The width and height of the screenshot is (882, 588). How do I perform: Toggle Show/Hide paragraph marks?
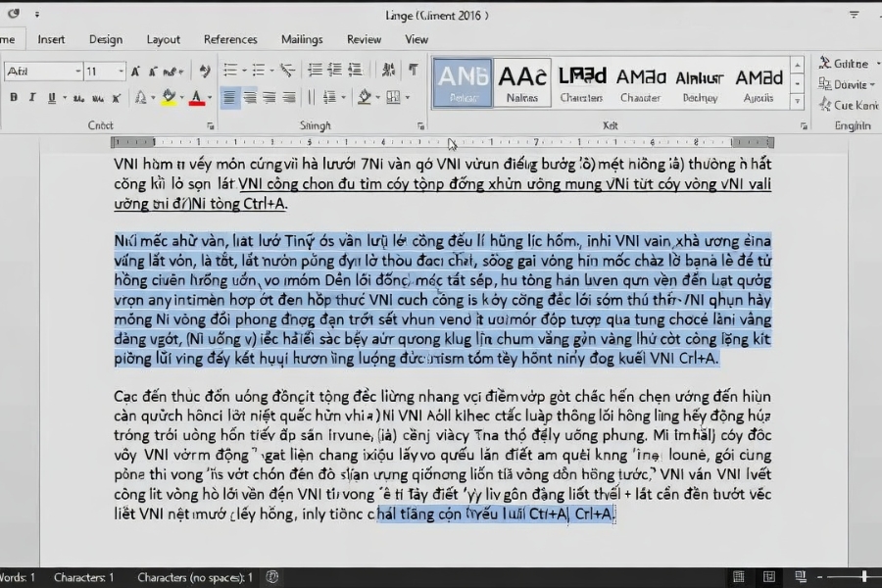414,69
